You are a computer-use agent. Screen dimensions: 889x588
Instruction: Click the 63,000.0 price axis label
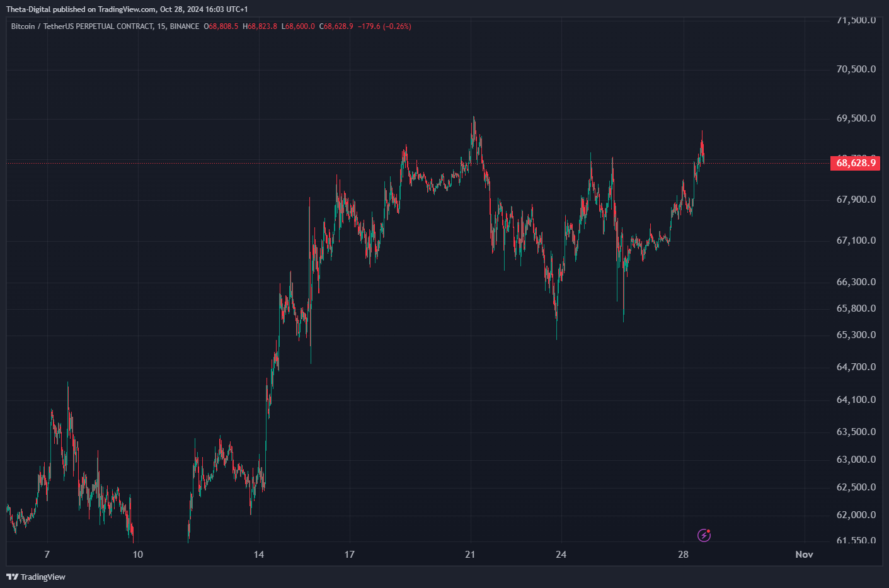[x=856, y=460]
